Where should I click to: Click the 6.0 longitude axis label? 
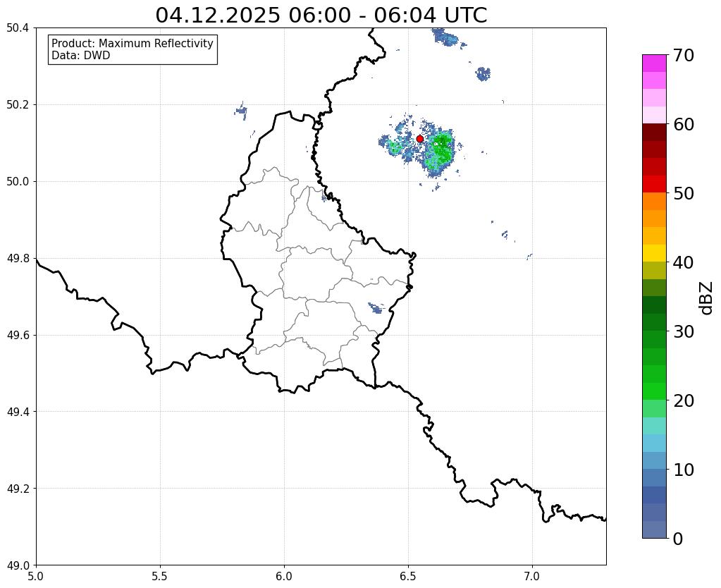tap(284, 576)
